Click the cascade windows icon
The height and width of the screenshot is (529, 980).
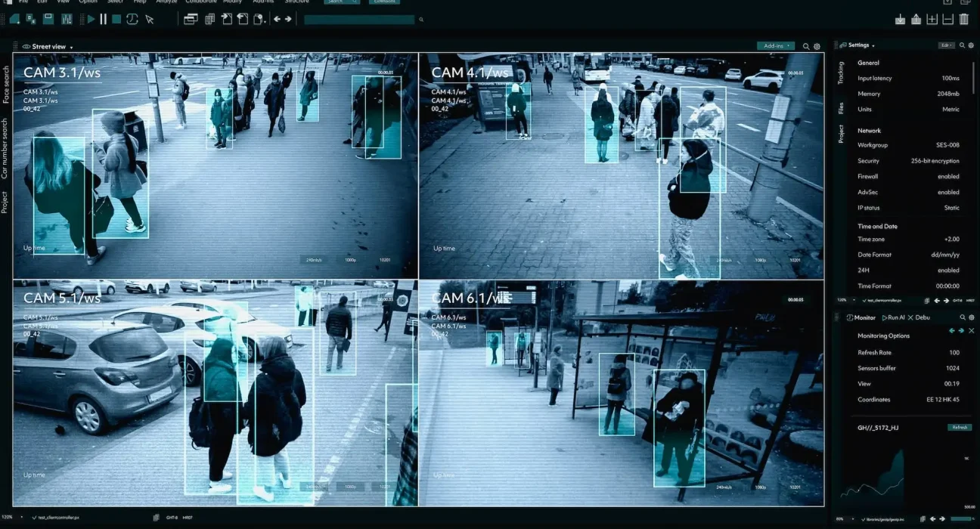[x=191, y=19]
